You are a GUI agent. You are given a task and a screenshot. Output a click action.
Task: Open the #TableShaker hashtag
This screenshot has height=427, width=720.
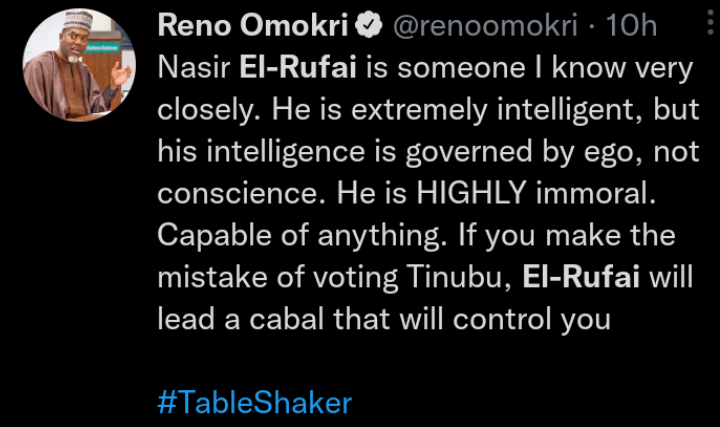pos(255,403)
